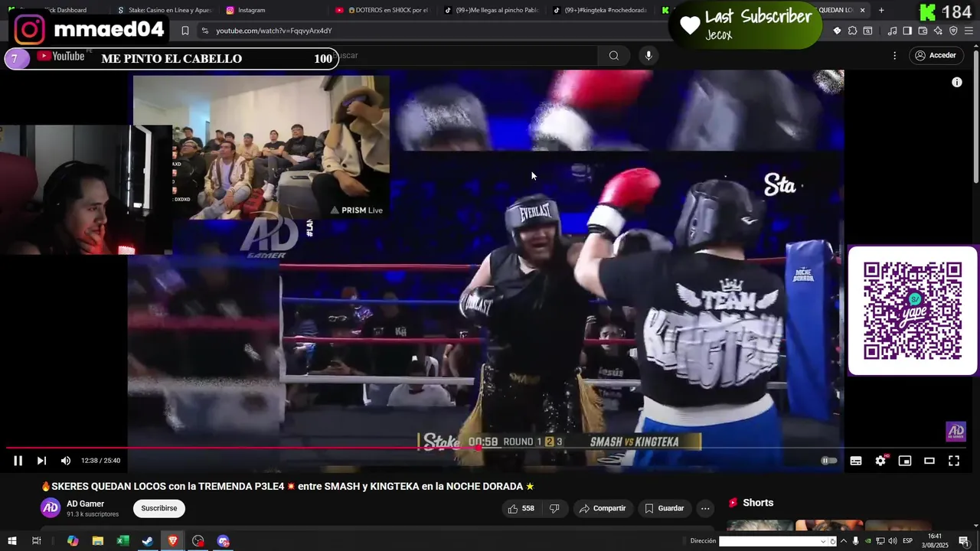
Task: Skip to the next video
Action: pyautogui.click(x=41, y=461)
